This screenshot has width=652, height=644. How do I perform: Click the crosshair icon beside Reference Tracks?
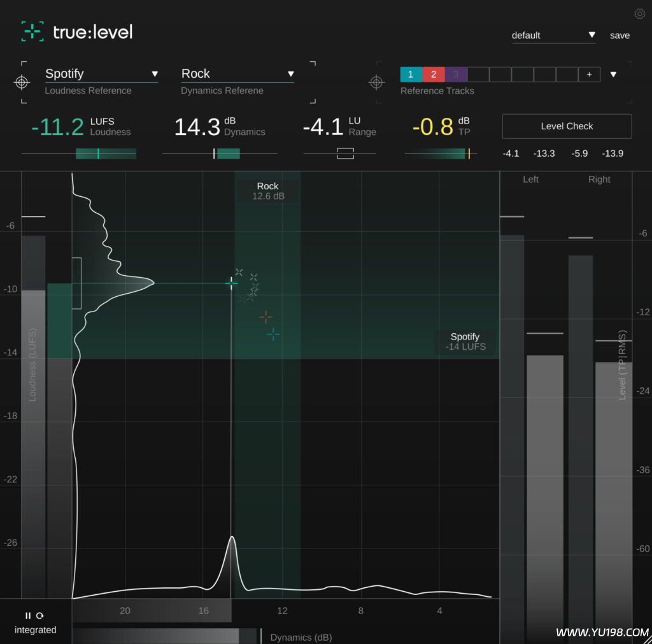[376, 83]
